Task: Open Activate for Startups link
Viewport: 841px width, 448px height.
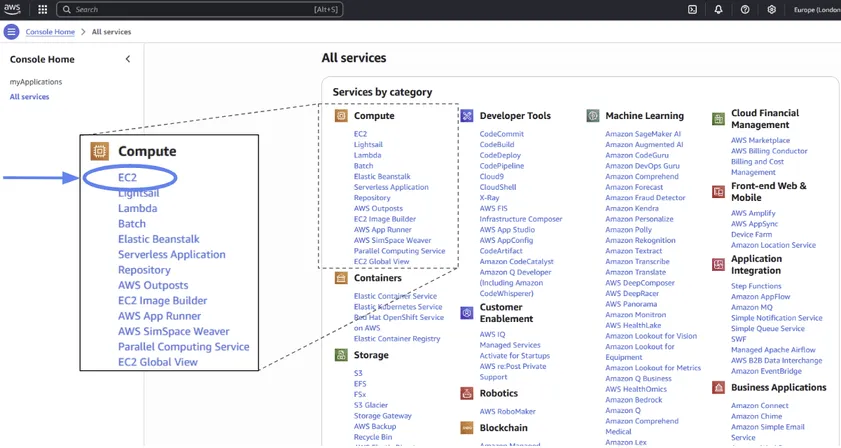Action: pyautogui.click(x=514, y=356)
